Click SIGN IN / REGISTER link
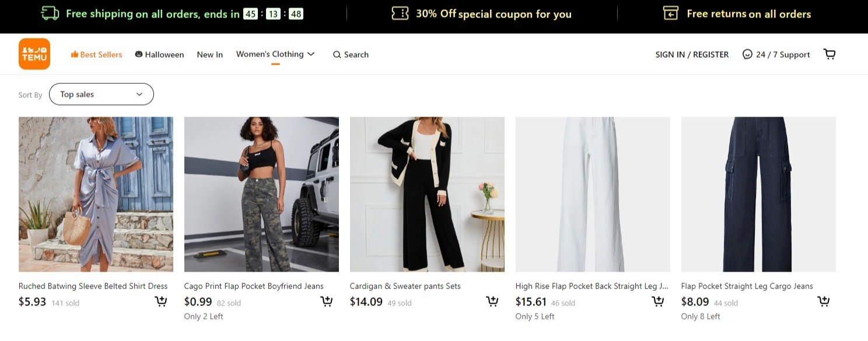 692,55
